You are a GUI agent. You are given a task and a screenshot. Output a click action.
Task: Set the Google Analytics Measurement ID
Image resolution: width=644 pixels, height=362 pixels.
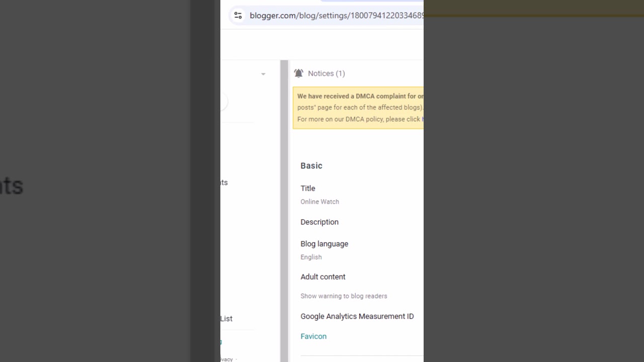pos(357,316)
